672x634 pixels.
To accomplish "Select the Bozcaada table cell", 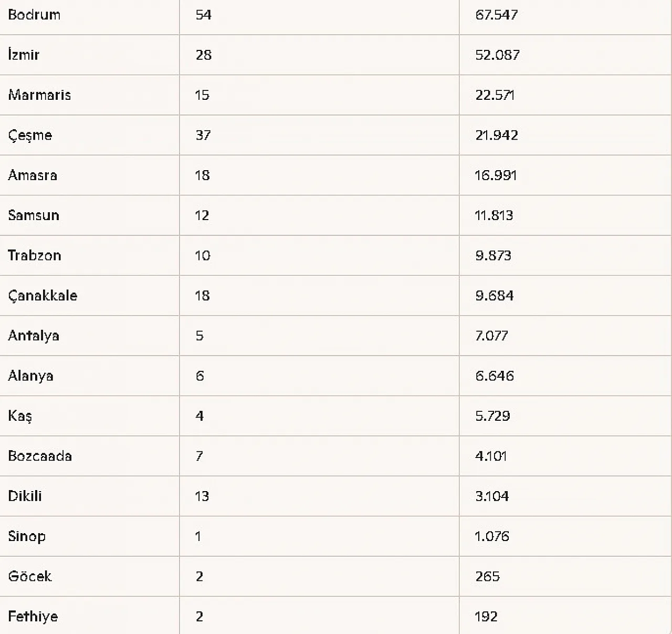I will [x=40, y=456].
